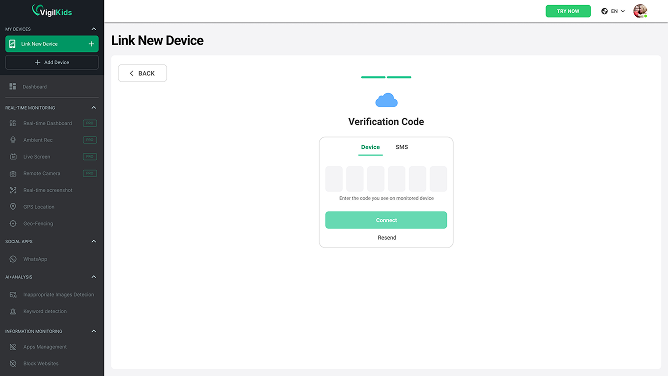668x376 pixels.
Task: Focus the third verification code box
Action: (x=376, y=179)
